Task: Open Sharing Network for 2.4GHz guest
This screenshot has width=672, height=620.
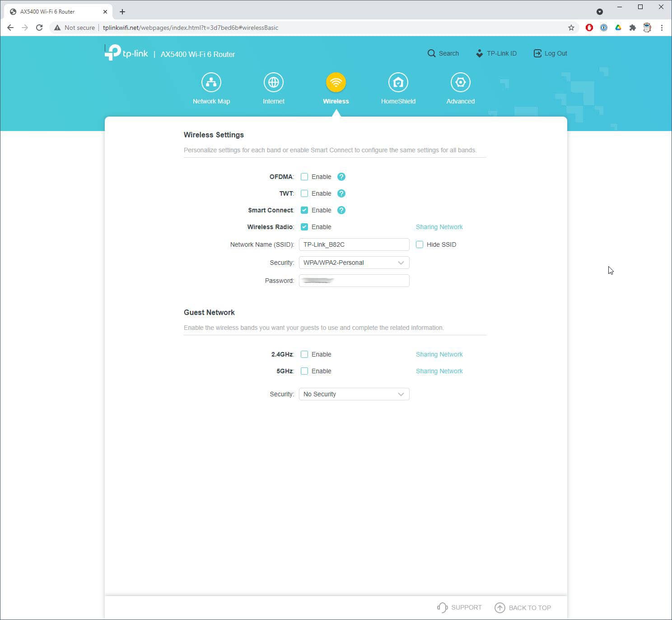Action: pyautogui.click(x=439, y=354)
